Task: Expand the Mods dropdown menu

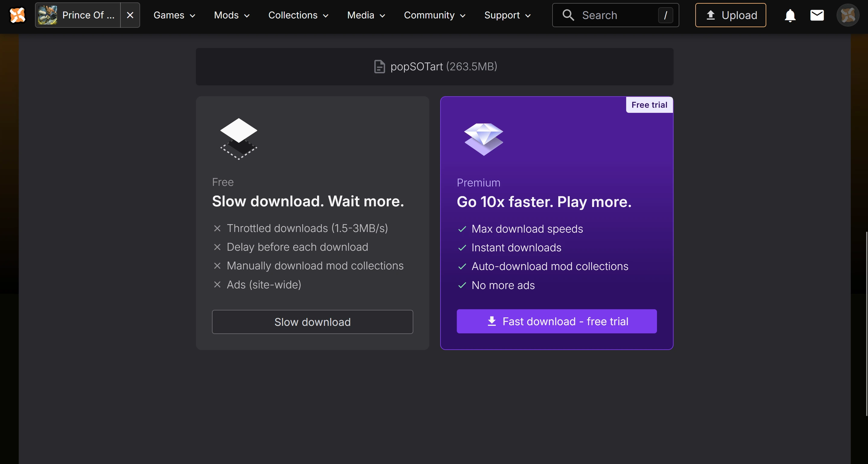Action: tap(232, 15)
